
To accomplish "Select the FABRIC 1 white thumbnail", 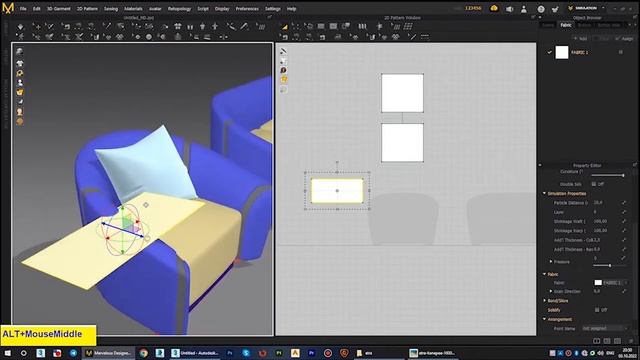I will coord(562,52).
